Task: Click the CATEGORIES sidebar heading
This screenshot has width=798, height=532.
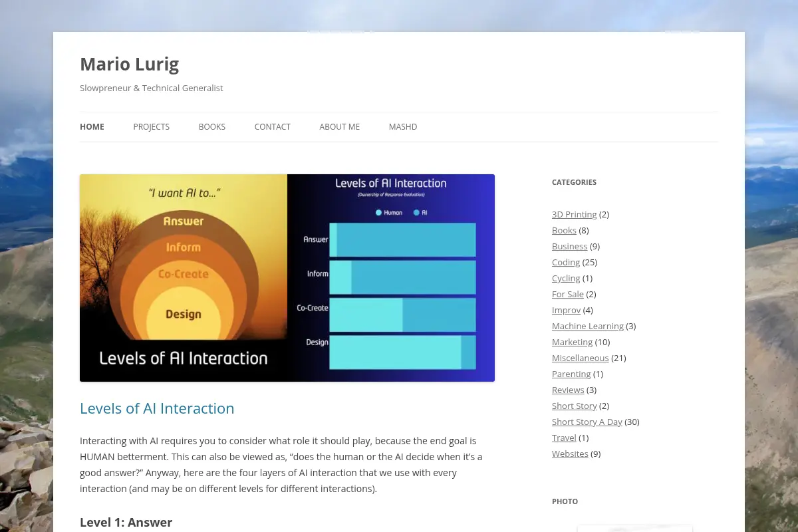Action: pyautogui.click(x=574, y=182)
